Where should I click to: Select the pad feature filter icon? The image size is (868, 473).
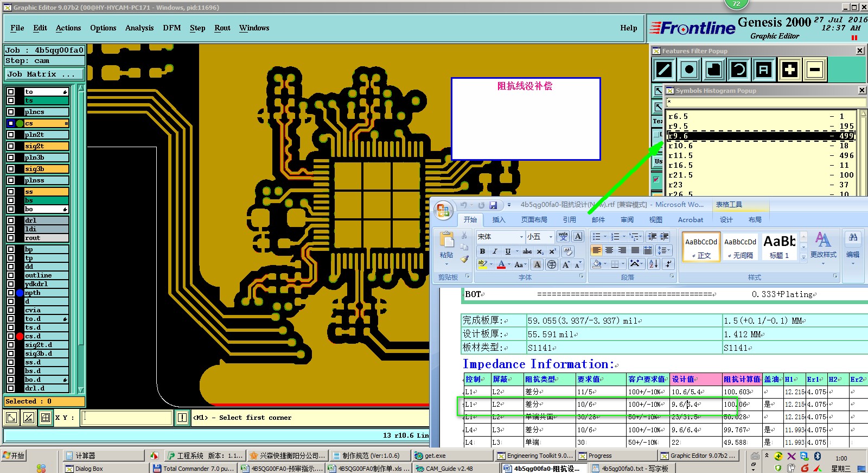click(689, 70)
